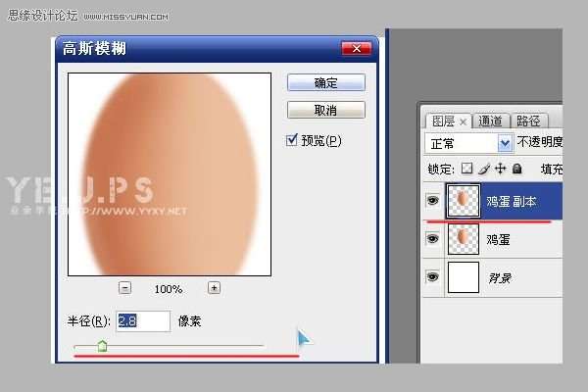
Task: Click the lock image pixels brush icon
Action: (x=482, y=169)
